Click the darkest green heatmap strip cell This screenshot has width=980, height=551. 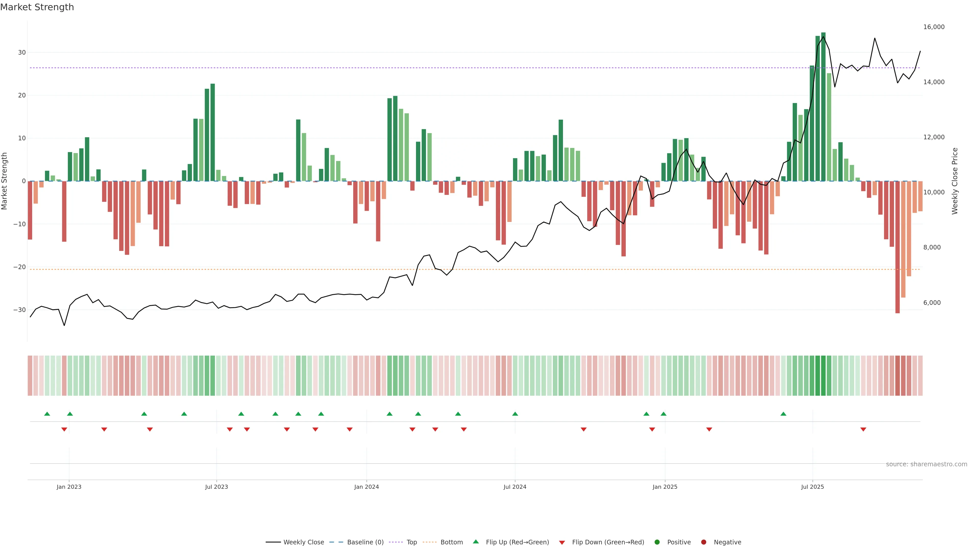pos(823,376)
